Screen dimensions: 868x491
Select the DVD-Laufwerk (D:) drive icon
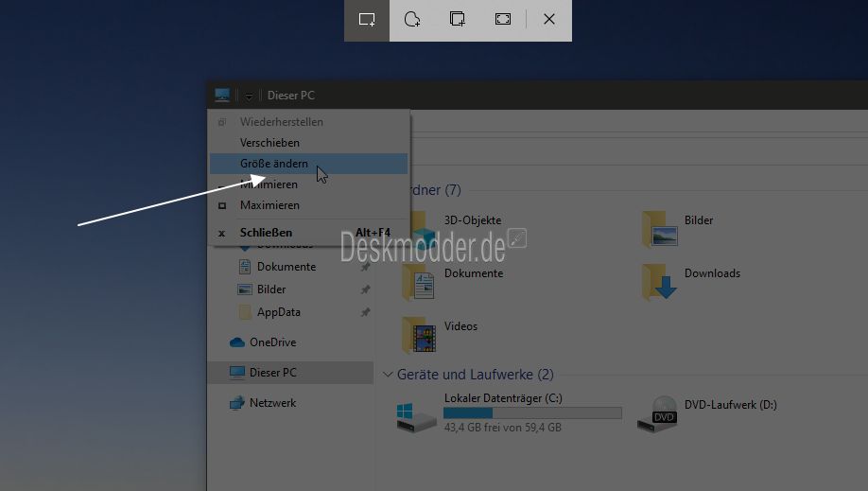coord(658,414)
